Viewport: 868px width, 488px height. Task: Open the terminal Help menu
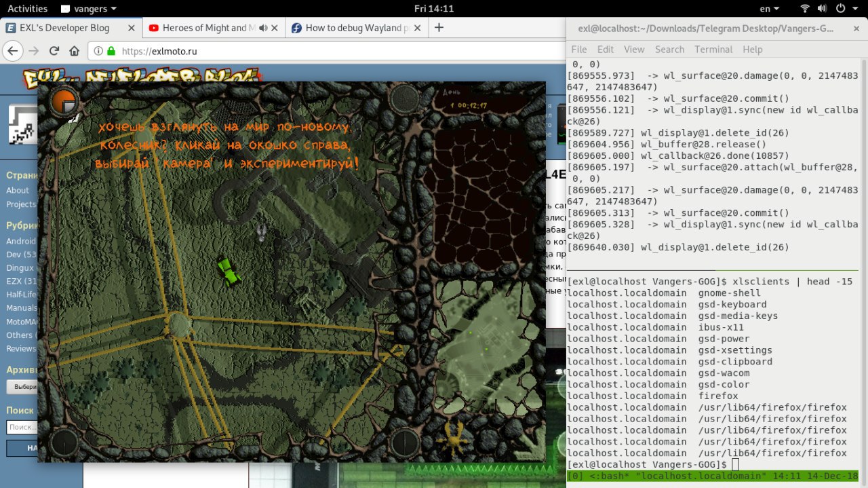pos(753,50)
